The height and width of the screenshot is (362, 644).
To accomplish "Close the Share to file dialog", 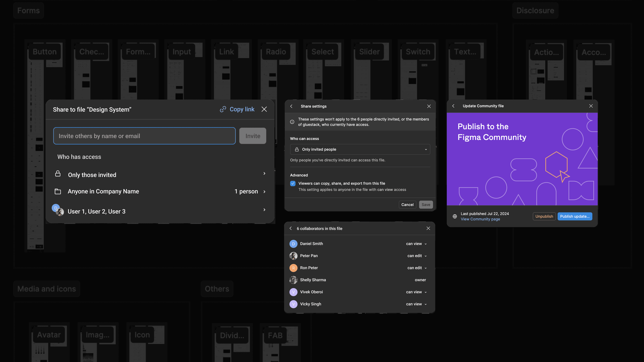I will point(264,109).
